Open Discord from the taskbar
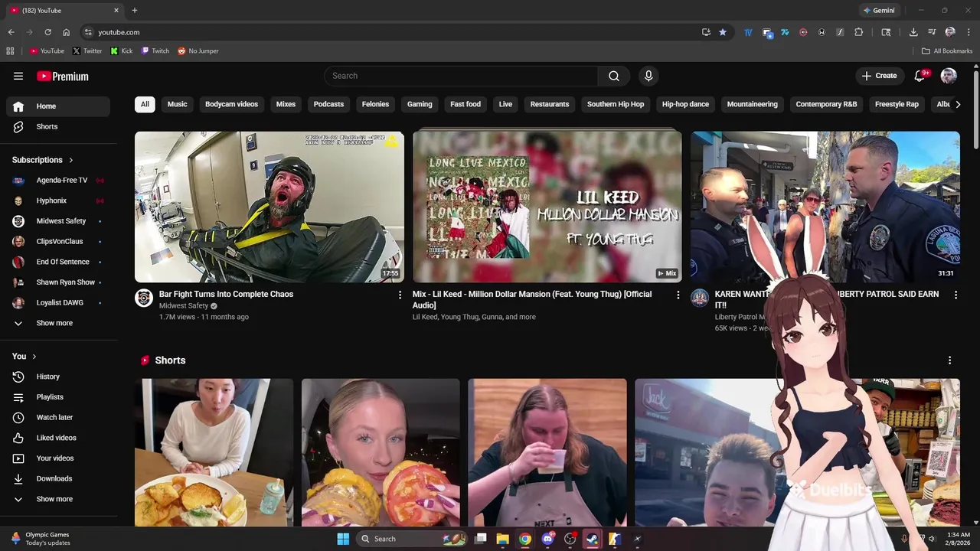The image size is (980, 551). pos(547,539)
